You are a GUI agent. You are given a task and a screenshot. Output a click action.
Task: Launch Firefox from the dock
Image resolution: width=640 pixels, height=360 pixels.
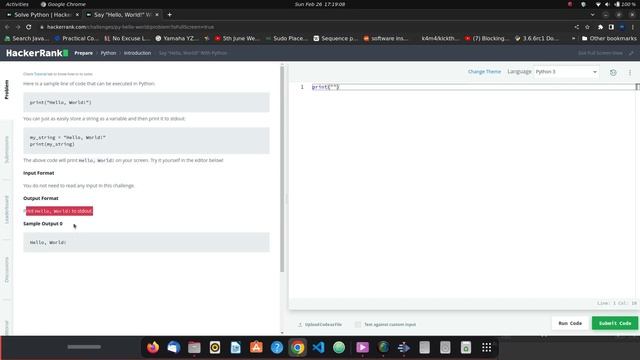153,347
